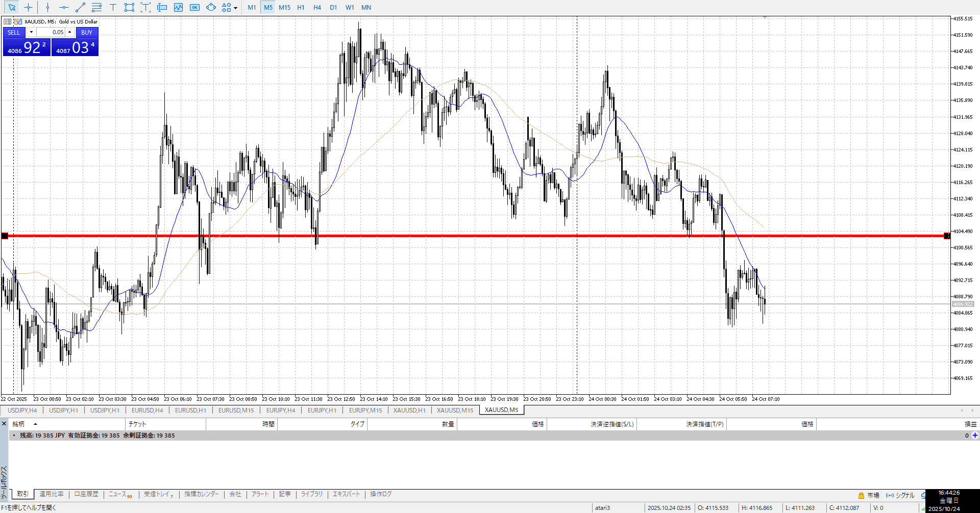Switch to the USDJPY,H4 chart tab
Viewport: 980px width, 513px height.
[x=22, y=410]
